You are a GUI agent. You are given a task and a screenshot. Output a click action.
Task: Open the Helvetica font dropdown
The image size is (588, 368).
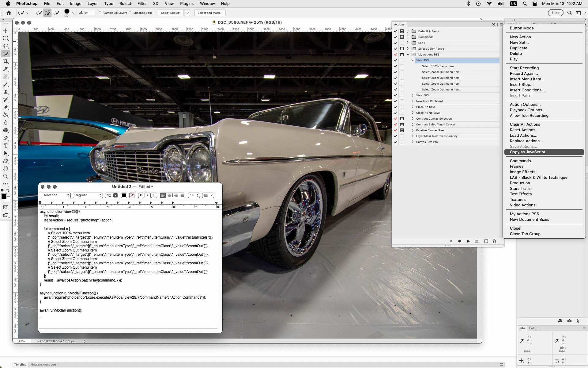(56, 195)
